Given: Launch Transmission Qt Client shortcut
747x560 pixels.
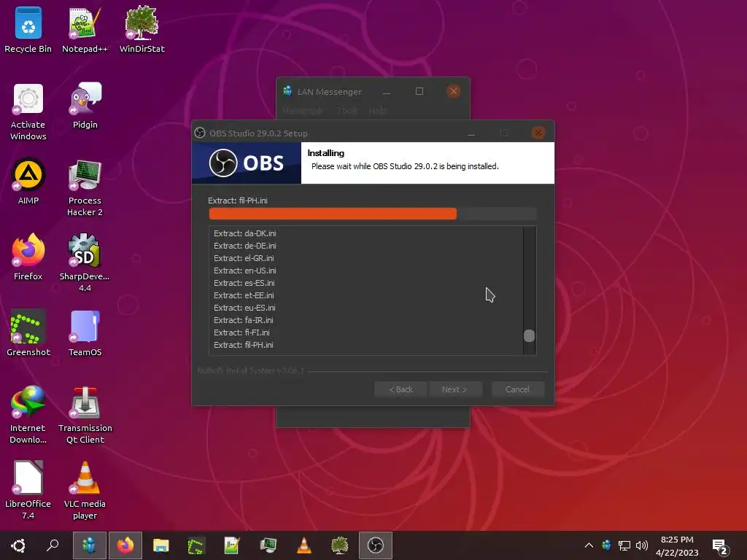Looking at the screenshot, I should [85, 415].
